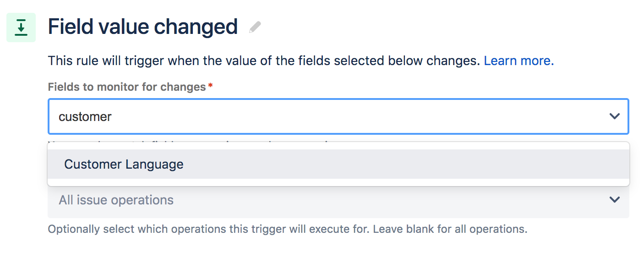Screen dimensions: 644x253
Task: Open the All issue operations dropdown
Action: pos(338,200)
